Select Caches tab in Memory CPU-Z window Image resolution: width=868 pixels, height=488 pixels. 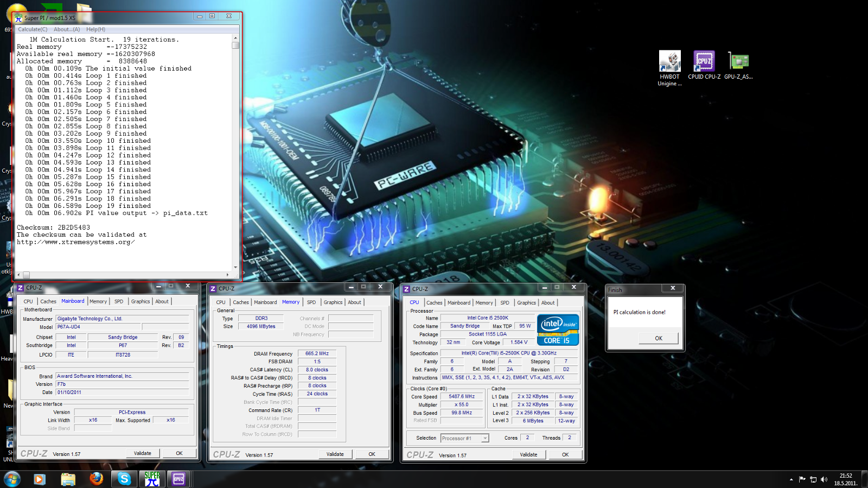[241, 302]
